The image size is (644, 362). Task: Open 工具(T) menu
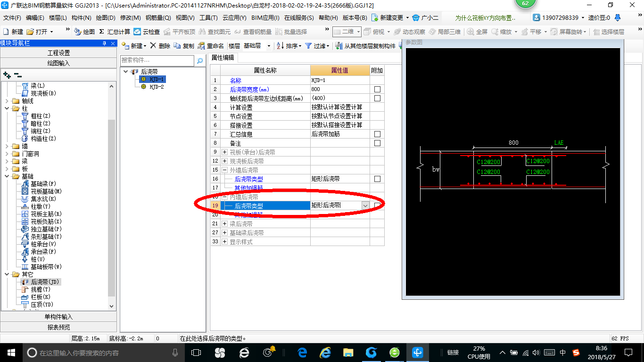[x=208, y=18]
